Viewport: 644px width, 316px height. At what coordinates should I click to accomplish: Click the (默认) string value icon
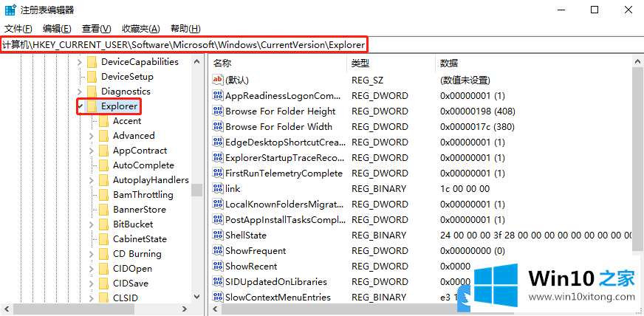click(218, 80)
